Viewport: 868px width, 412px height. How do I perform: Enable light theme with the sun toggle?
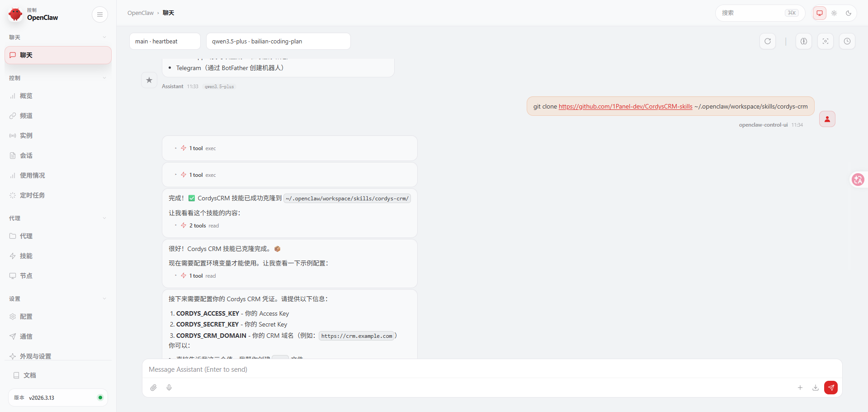click(x=835, y=13)
